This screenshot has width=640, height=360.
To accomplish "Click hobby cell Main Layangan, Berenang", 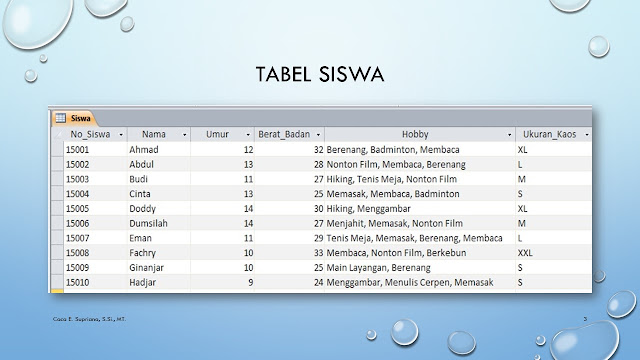I will point(420,267).
